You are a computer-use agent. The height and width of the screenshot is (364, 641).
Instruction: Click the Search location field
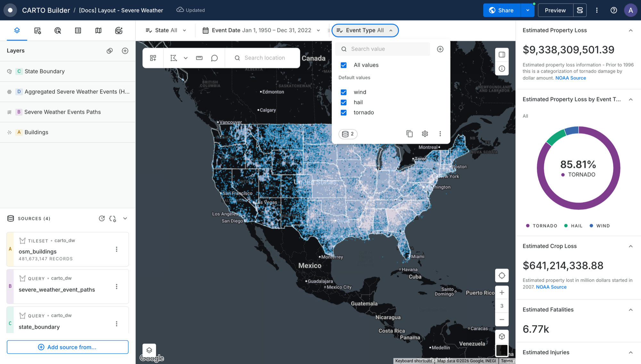click(263, 58)
